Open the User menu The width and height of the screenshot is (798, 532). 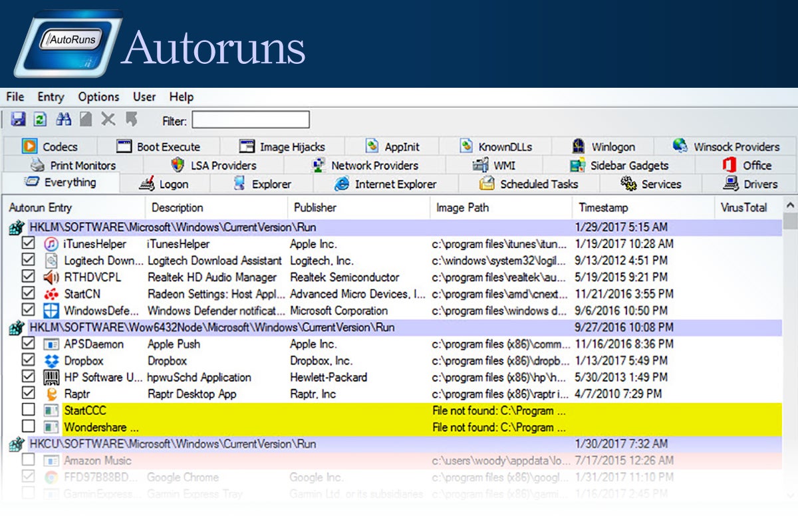point(144,97)
